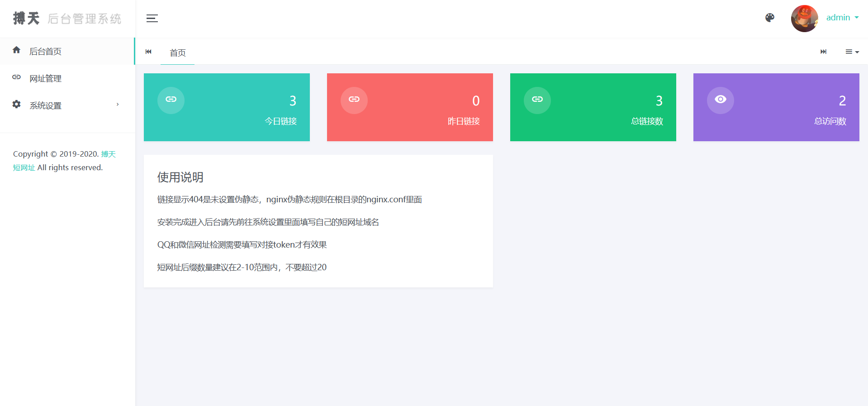Open 网址管理 in the sidebar
Viewport: 868px width, 406px height.
45,78
